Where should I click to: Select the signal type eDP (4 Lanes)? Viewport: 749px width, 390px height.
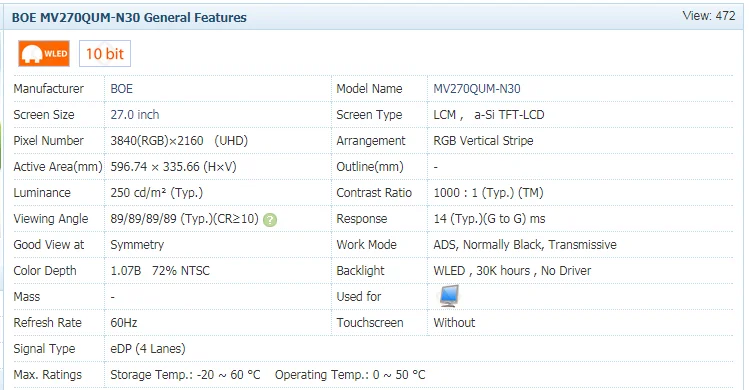(x=148, y=349)
